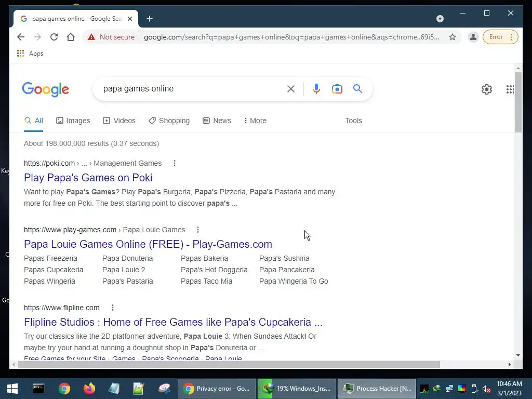Image resolution: width=532 pixels, height=399 pixels.
Task: Open the Tools search options
Action: click(353, 121)
